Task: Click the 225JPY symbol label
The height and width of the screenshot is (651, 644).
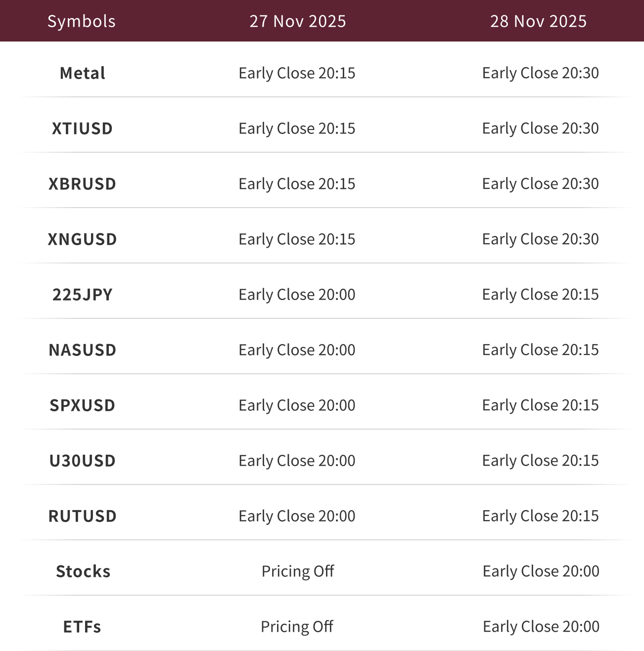Action: pyautogui.click(x=83, y=295)
